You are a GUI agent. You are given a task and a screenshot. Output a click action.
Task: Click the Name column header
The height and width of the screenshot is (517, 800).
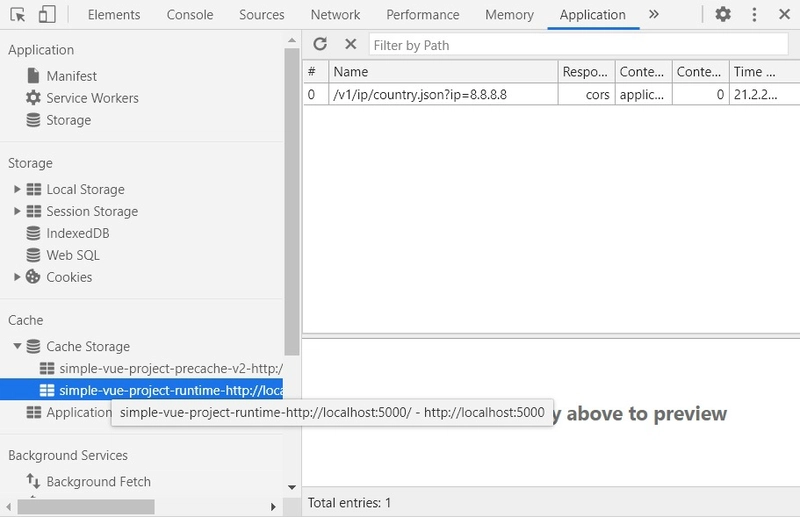click(440, 72)
